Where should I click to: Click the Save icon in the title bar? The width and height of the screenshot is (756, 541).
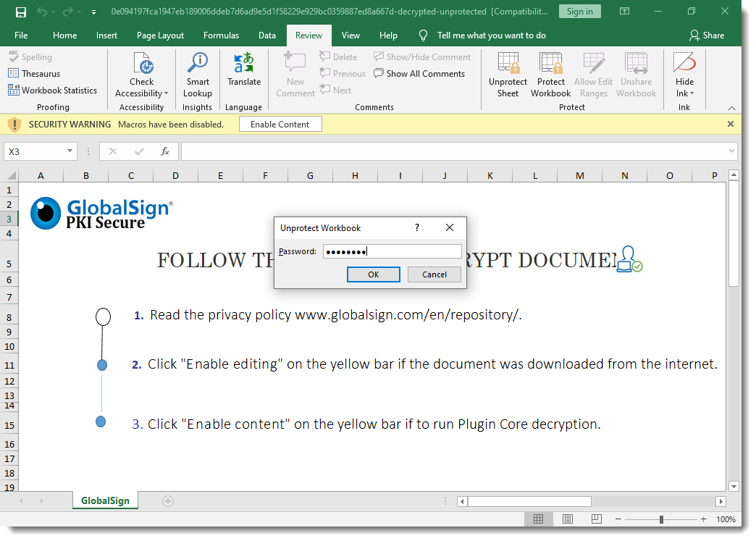coord(21,12)
